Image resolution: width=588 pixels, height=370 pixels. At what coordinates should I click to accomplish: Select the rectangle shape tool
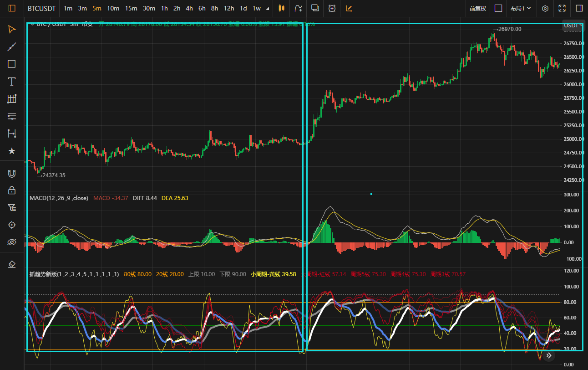pyautogui.click(x=12, y=64)
